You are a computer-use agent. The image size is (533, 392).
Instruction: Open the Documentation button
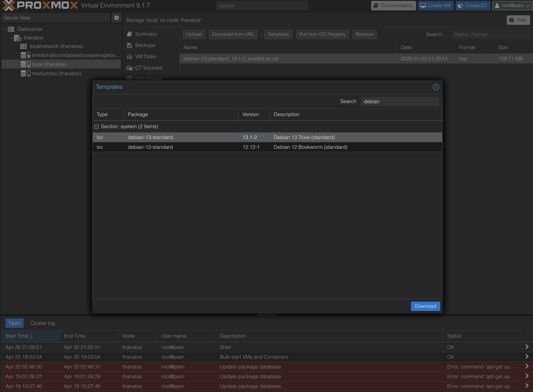coord(393,5)
